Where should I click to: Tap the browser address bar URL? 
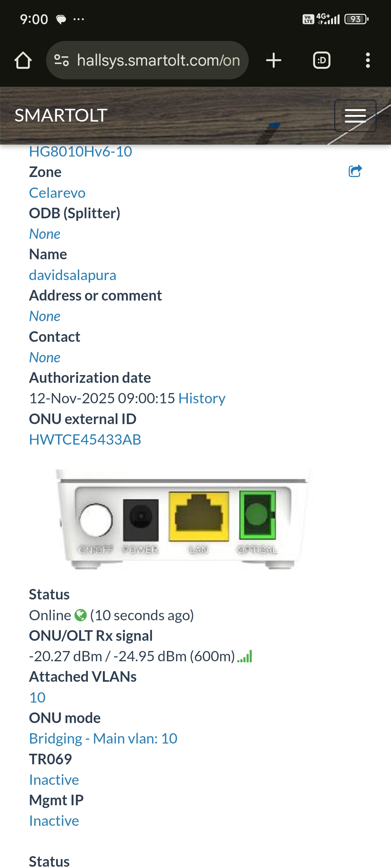[x=158, y=60]
